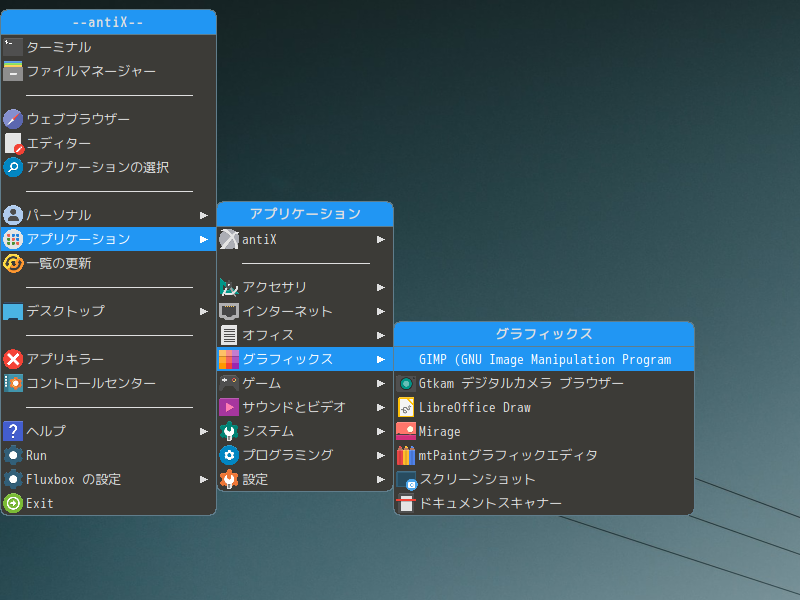The width and height of the screenshot is (800, 600).
Task: Click the gear icon beside Run
Action: tap(13, 455)
